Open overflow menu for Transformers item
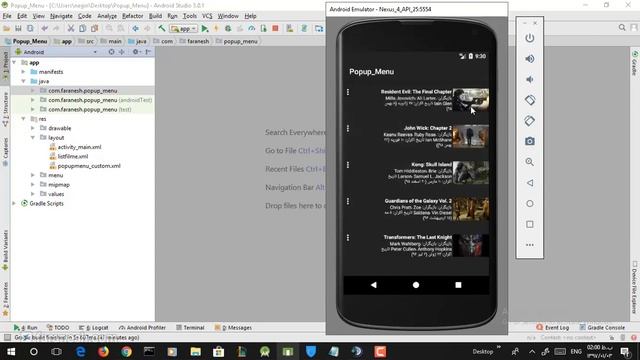 [348, 238]
